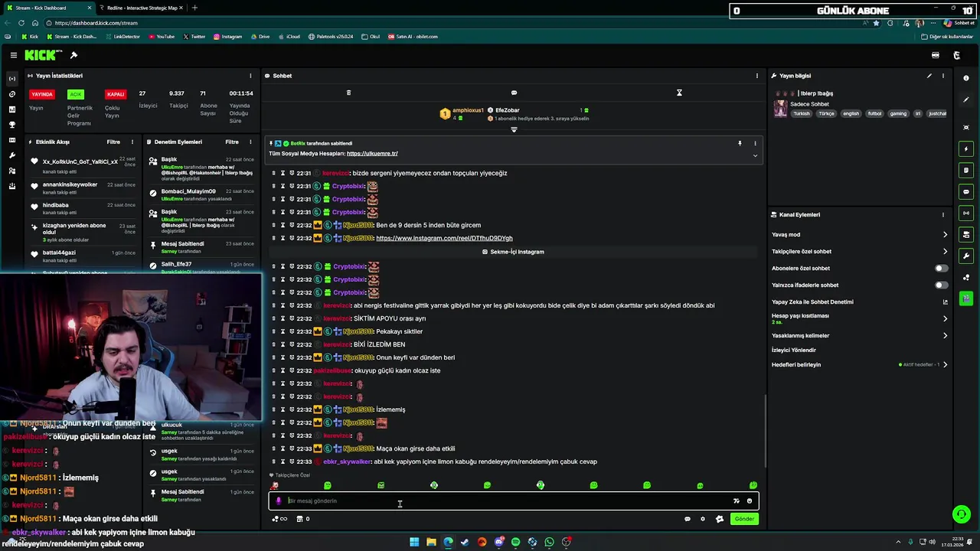The image size is (980, 551).
Task: Expand Hesap yaşı kısıtlaması arrow
Action: tap(945, 318)
